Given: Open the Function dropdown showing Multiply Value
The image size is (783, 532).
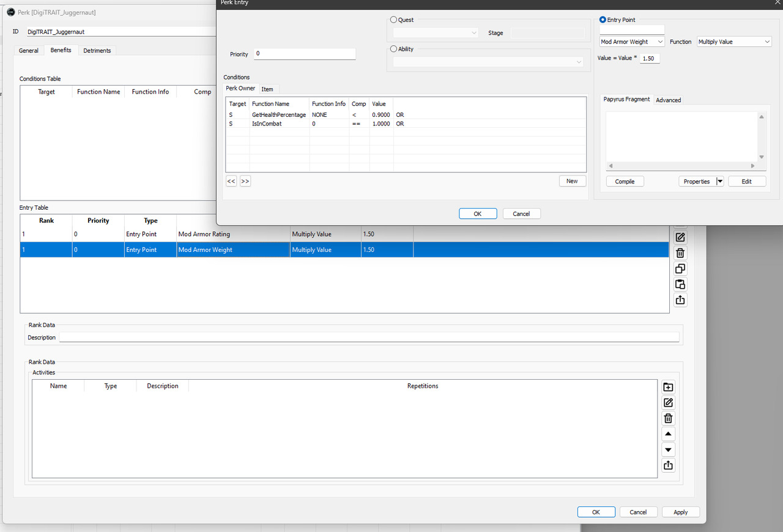Looking at the screenshot, I should [x=734, y=42].
